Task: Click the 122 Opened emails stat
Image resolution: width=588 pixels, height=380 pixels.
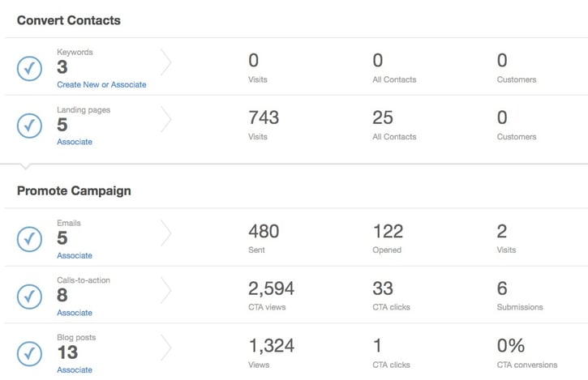Action: click(x=388, y=232)
